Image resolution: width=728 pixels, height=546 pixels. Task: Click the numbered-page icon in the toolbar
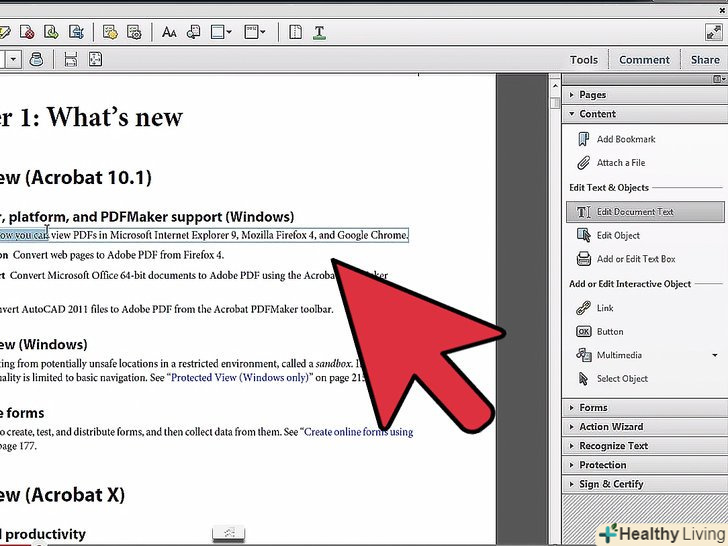point(251,32)
